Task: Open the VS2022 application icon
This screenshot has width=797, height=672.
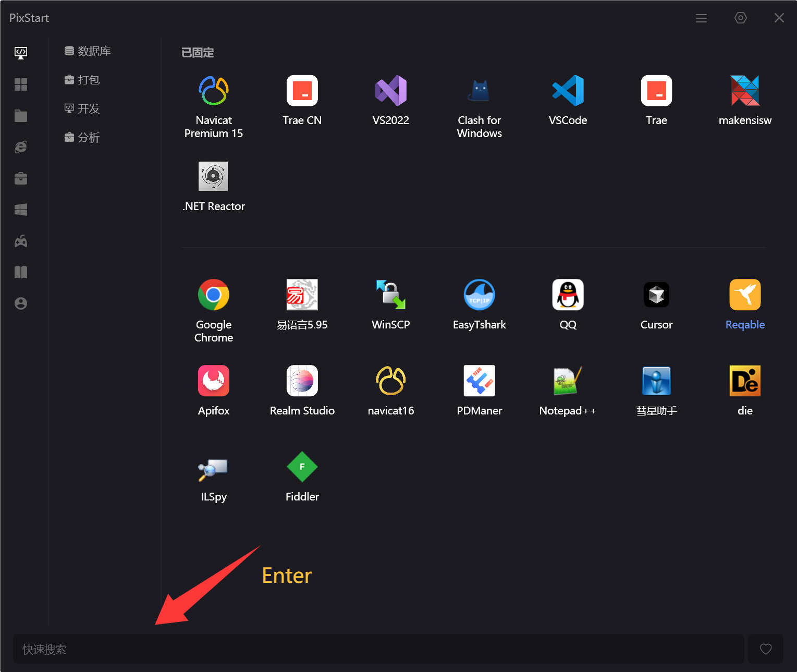Action: click(390, 91)
